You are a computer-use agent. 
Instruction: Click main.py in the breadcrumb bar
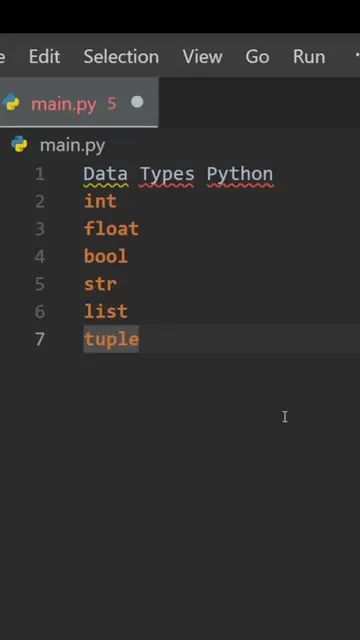(72, 146)
